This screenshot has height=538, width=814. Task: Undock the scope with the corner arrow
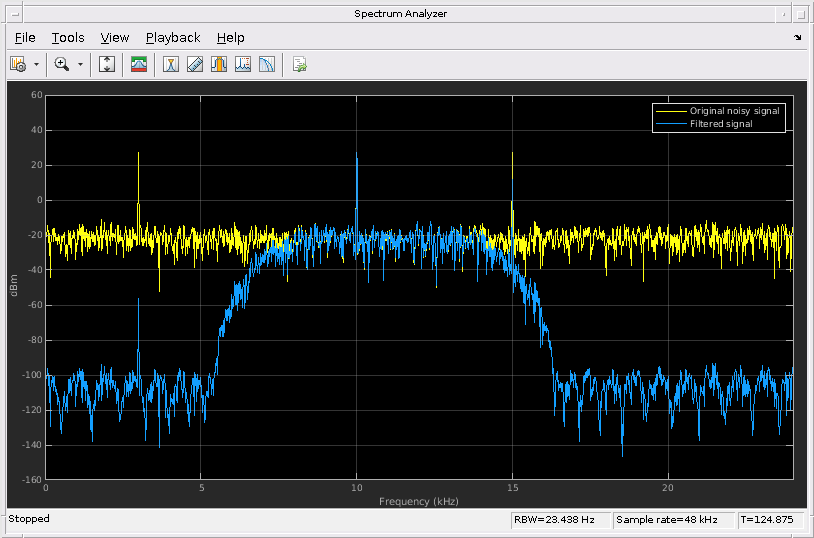point(797,38)
